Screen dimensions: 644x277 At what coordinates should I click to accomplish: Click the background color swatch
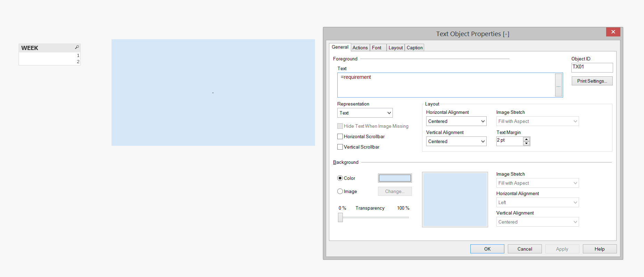tap(395, 178)
